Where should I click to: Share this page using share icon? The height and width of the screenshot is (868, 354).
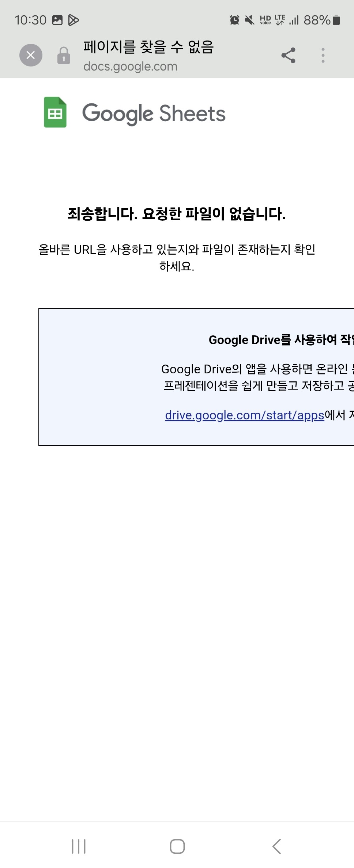(x=288, y=56)
